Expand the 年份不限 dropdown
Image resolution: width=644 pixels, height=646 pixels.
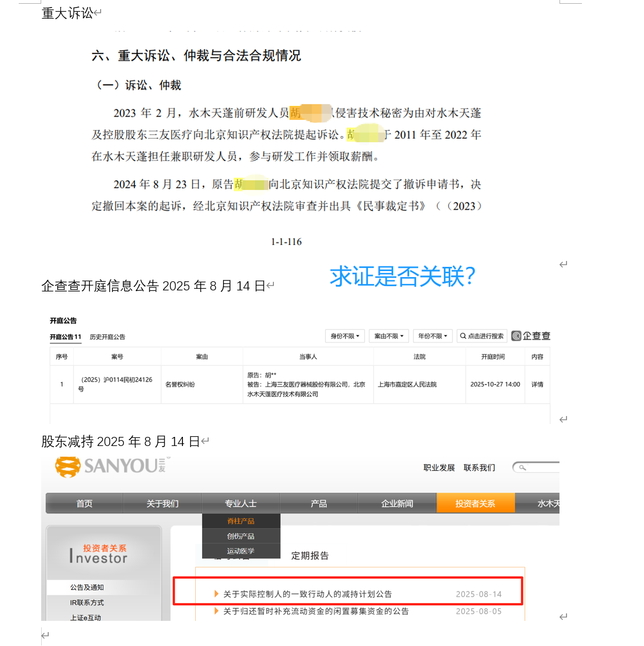433,336
